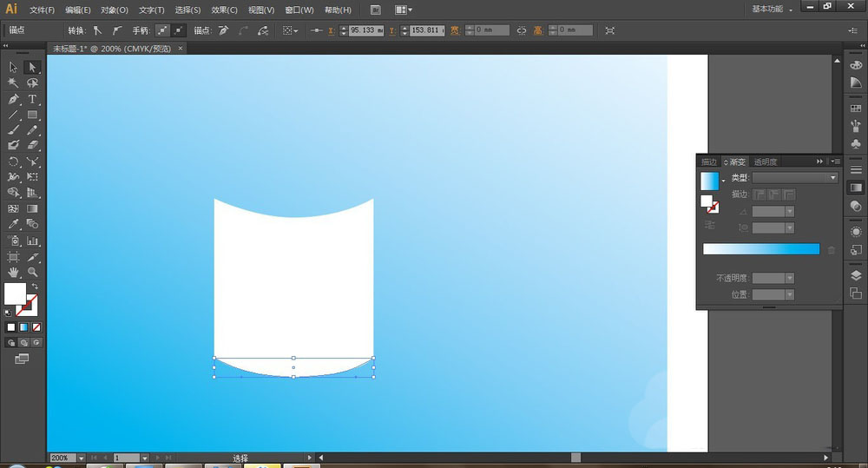Select the Zoom magnifier tool
The image size is (868, 468).
point(32,273)
